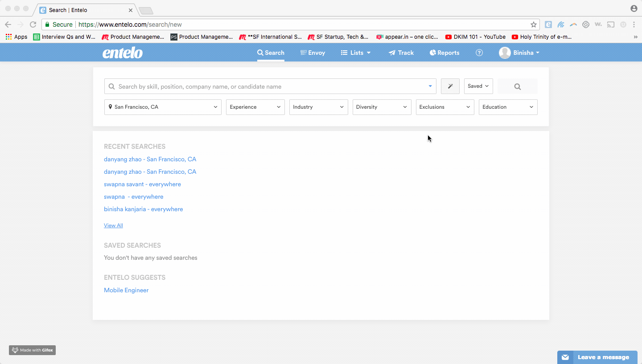Focus the skill or candidate search field

point(271,86)
